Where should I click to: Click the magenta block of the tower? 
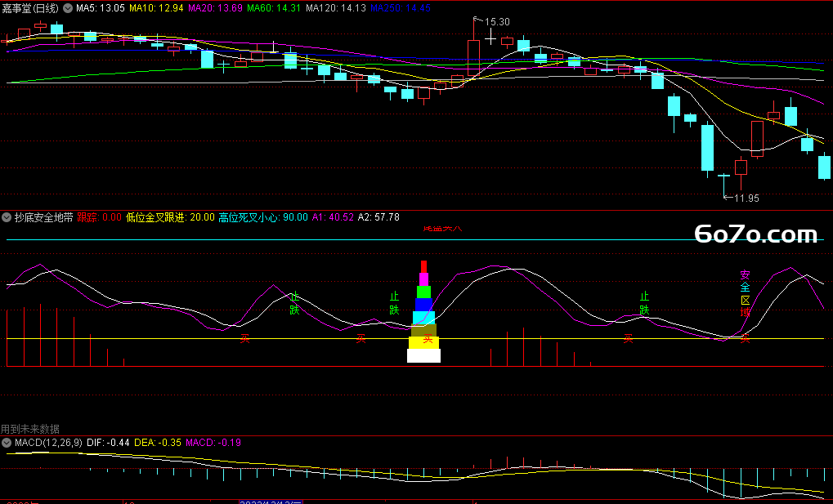423,279
